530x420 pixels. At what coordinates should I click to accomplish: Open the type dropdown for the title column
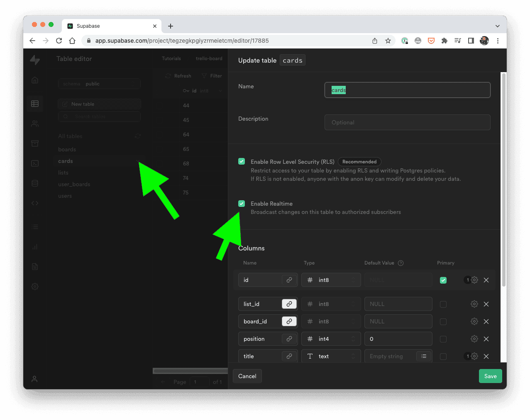tap(331, 356)
